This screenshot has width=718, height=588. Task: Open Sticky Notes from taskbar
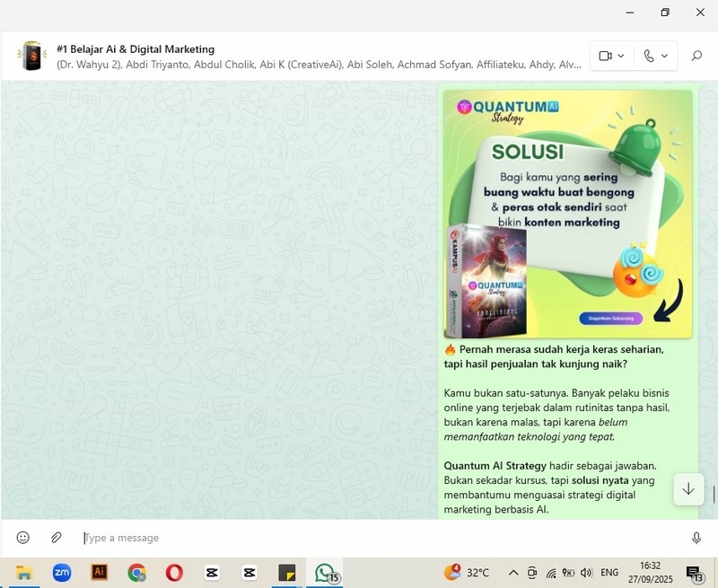287,573
